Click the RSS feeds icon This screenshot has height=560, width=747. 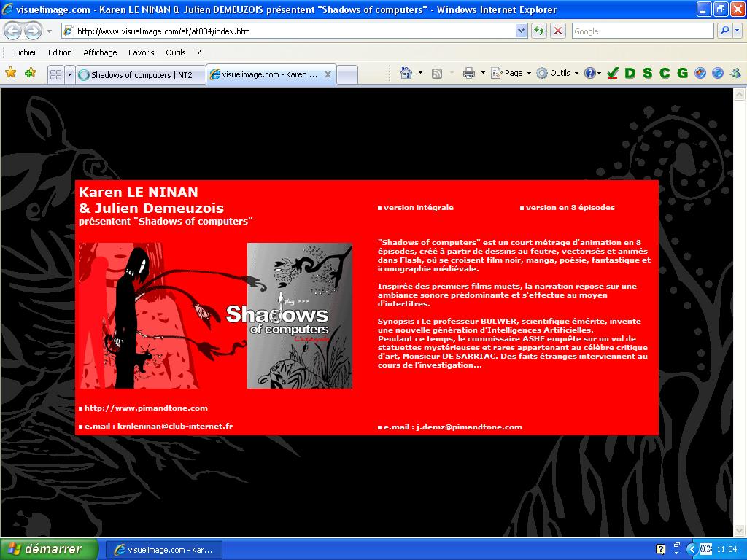[x=436, y=73]
